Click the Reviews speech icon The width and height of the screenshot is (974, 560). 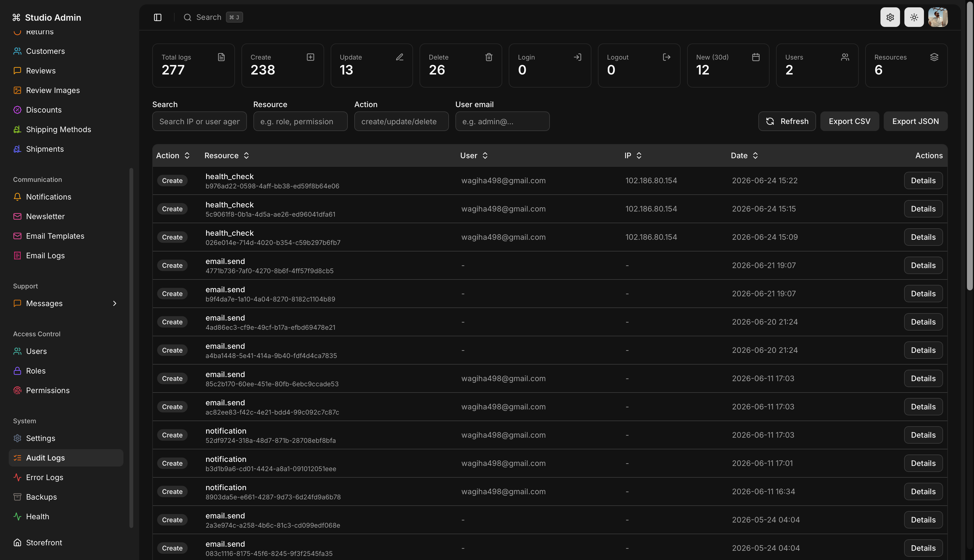click(x=17, y=71)
